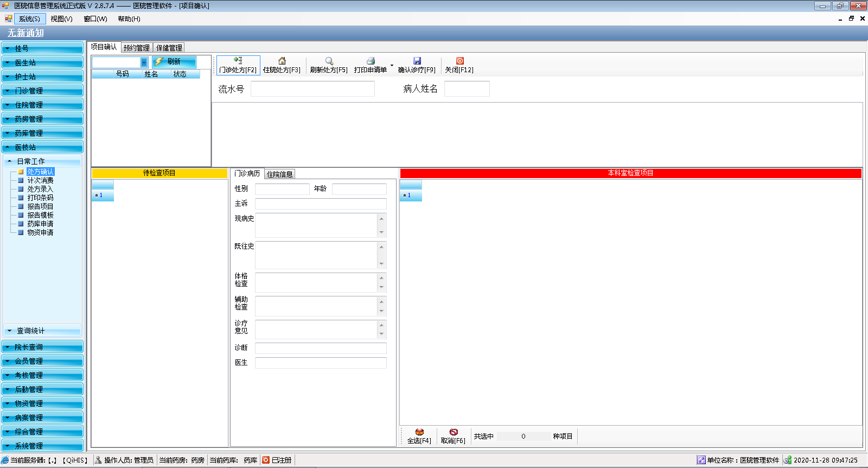Click the 关闭[F12] red icon
The height and width of the screenshot is (468, 868).
(459, 61)
